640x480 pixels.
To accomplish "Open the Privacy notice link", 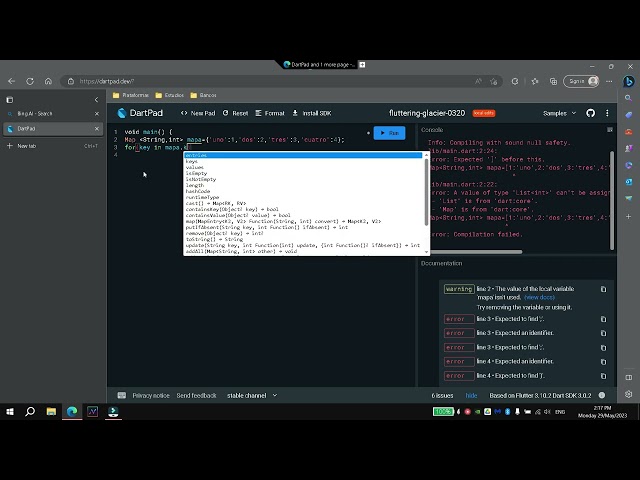I will pos(152,396).
